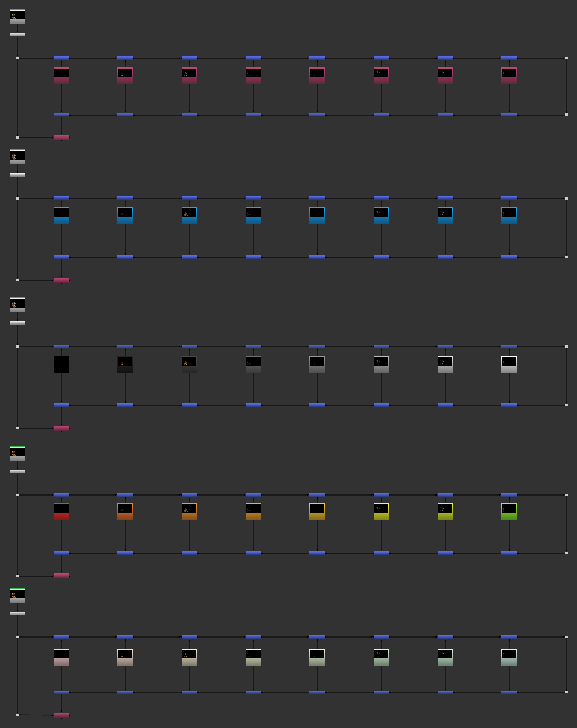577x728 pixels.
Task: Select the first blue node in the second row
Action: click(x=61, y=215)
